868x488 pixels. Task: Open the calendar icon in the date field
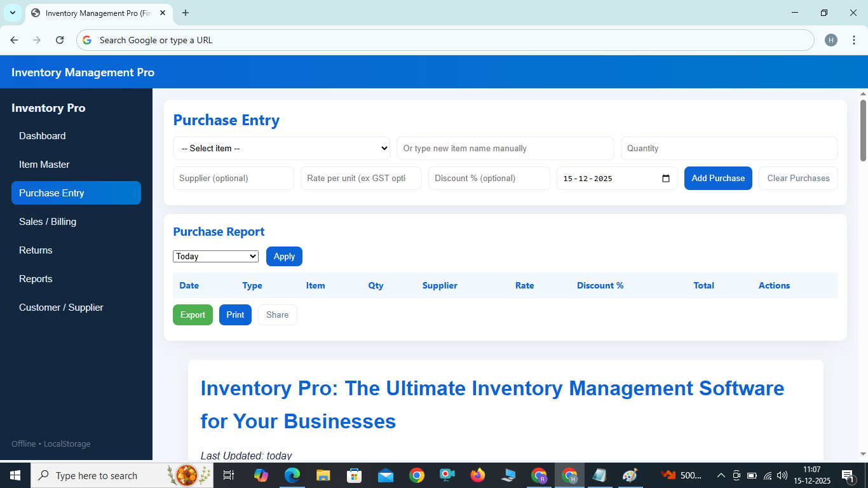point(666,179)
